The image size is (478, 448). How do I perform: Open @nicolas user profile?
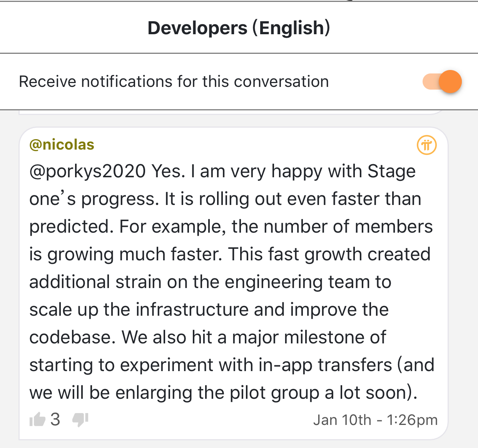coord(62,145)
